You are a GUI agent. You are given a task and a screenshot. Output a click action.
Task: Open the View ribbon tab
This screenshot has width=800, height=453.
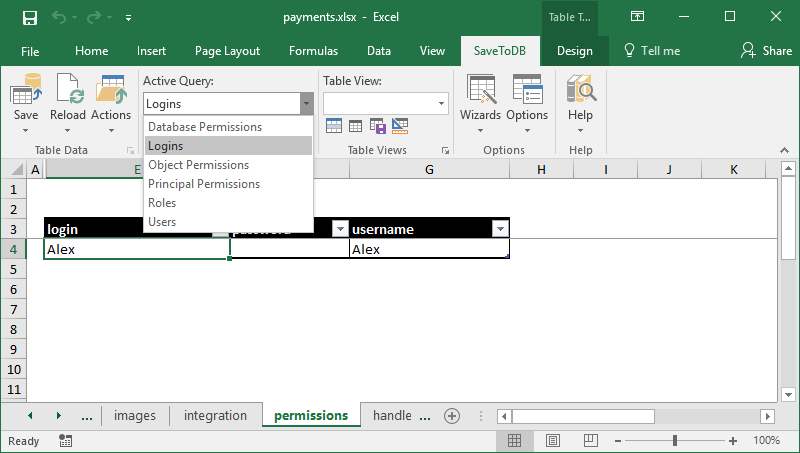pyautogui.click(x=432, y=51)
